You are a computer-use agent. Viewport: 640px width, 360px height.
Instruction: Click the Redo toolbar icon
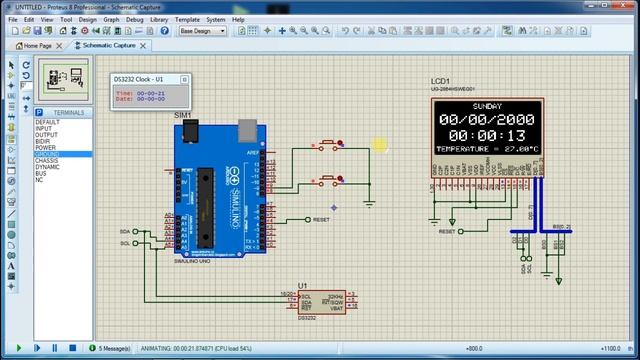[356, 31]
